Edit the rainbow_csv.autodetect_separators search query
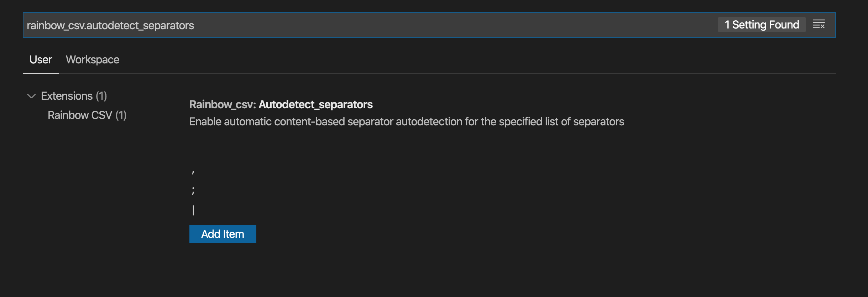 [x=110, y=25]
